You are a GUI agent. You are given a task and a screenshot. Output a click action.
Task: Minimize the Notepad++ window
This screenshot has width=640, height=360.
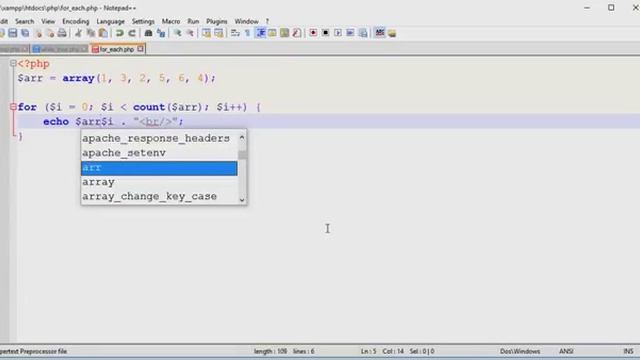point(587,8)
